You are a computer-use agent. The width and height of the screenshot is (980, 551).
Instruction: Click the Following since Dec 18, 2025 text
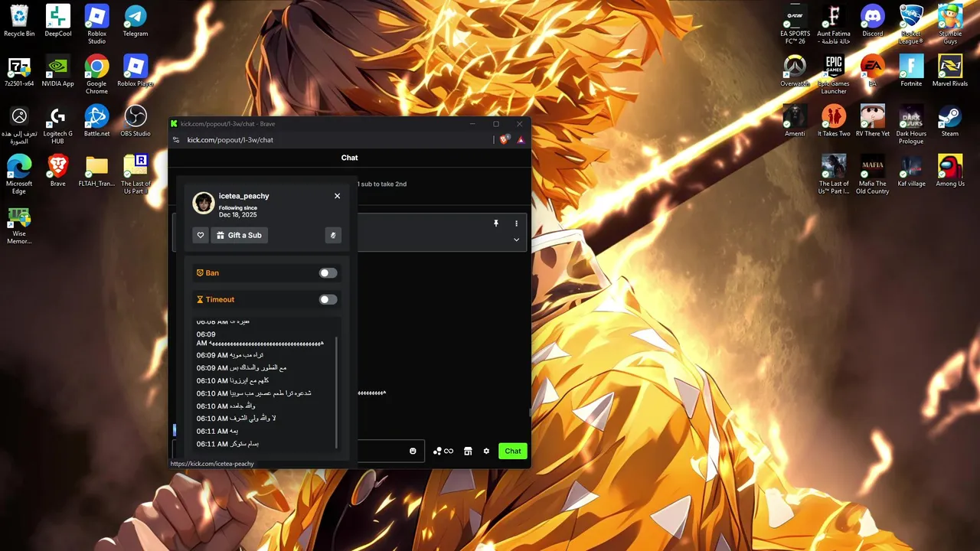tap(238, 211)
